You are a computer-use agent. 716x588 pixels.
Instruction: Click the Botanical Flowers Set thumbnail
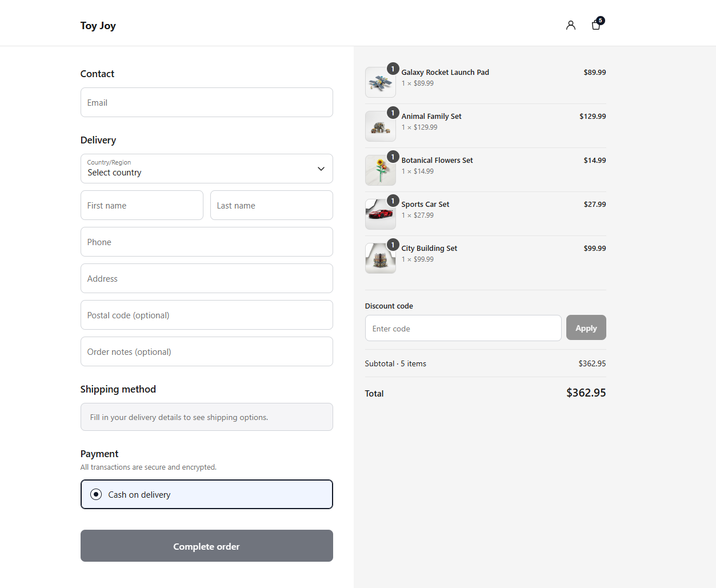(x=381, y=170)
